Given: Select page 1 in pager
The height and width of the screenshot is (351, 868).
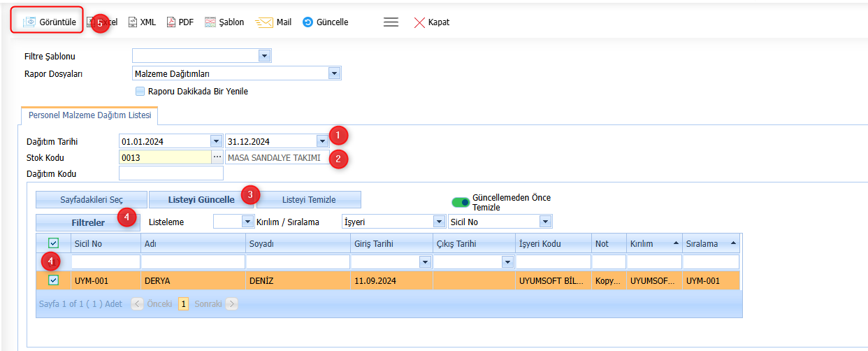Looking at the screenshot, I should pos(184,304).
